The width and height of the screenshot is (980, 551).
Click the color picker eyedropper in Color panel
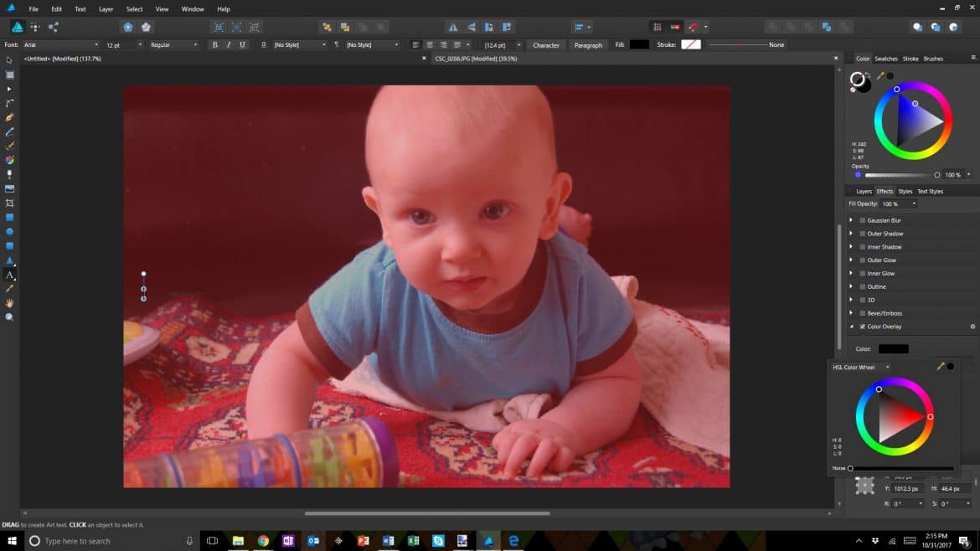pyautogui.click(x=880, y=76)
